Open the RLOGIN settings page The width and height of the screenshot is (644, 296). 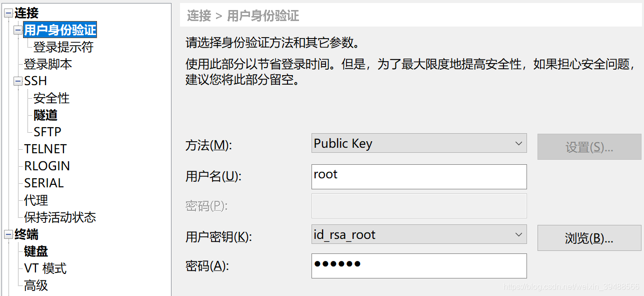tap(46, 165)
